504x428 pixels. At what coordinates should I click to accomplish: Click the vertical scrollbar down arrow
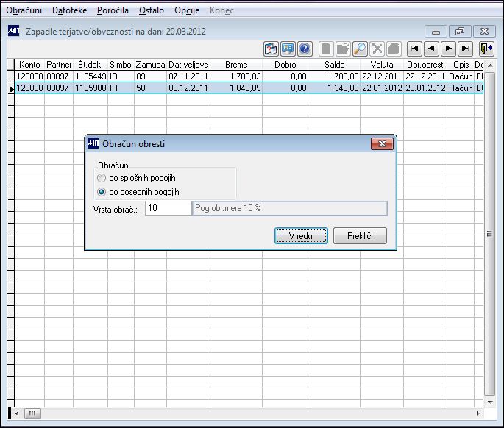click(x=490, y=402)
